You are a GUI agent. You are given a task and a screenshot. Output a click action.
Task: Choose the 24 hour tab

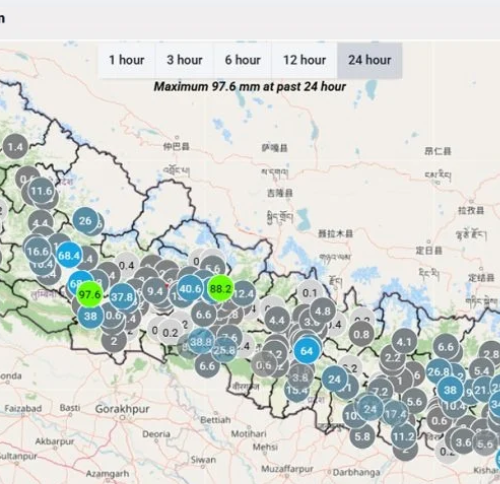pyautogui.click(x=370, y=60)
